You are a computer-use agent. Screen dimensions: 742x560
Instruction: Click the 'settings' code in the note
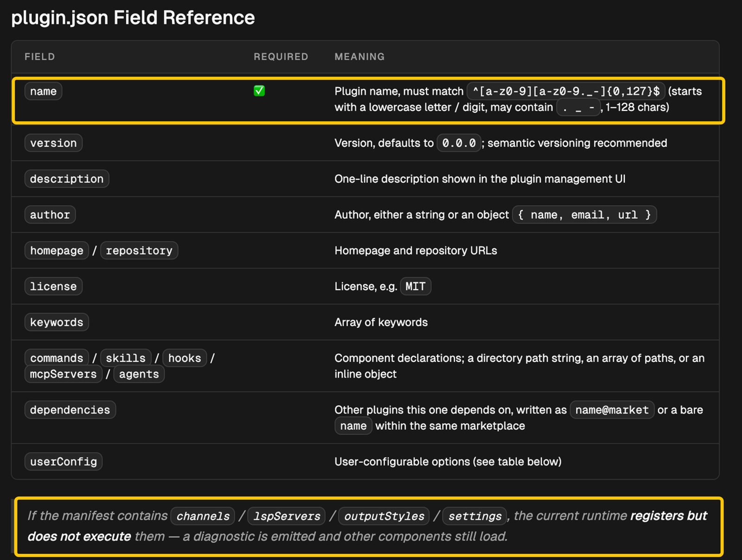tap(475, 516)
